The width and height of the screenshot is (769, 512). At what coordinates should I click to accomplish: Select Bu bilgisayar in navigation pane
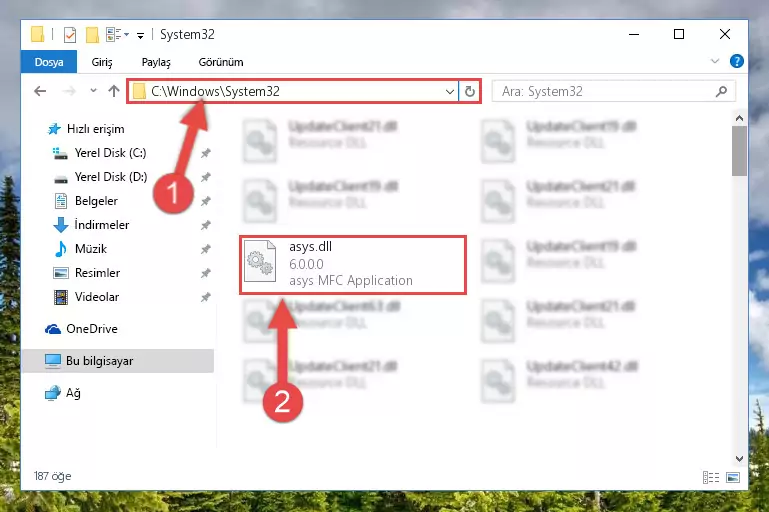coord(118,361)
